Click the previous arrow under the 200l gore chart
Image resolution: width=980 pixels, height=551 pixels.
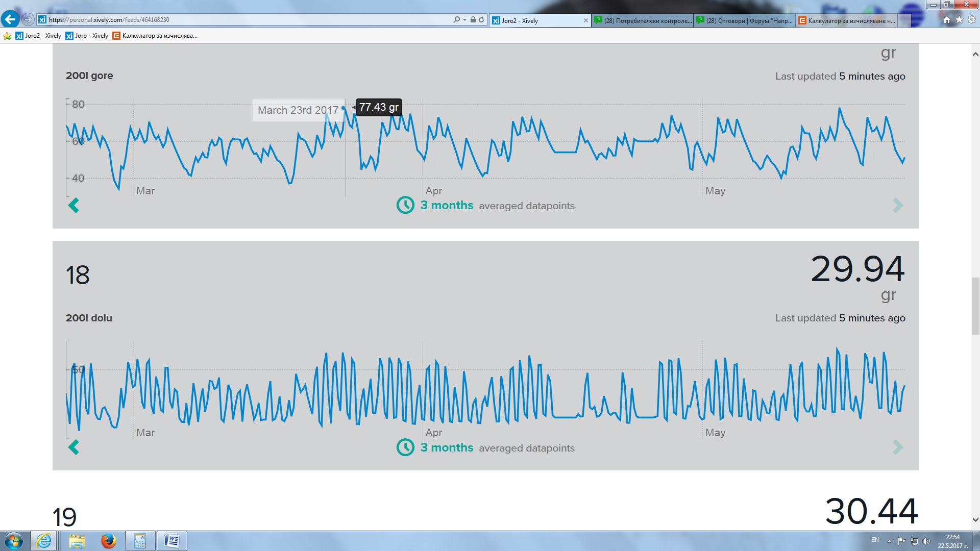click(73, 205)
